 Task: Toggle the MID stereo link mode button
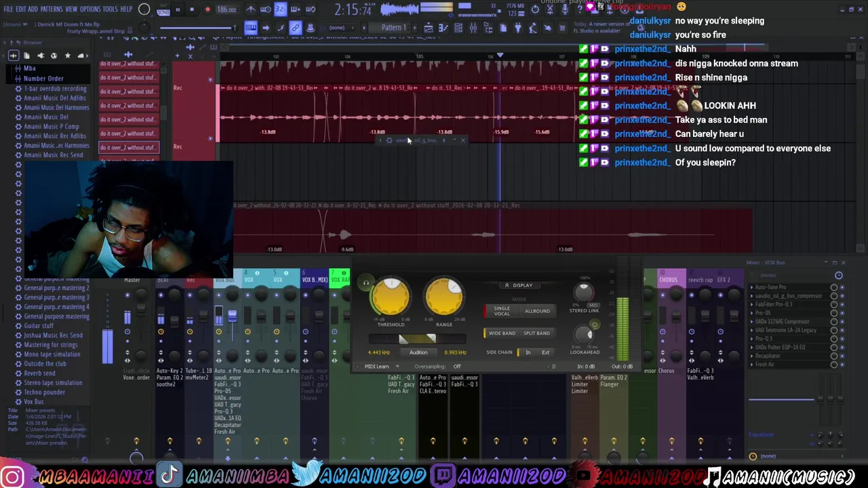593,306
